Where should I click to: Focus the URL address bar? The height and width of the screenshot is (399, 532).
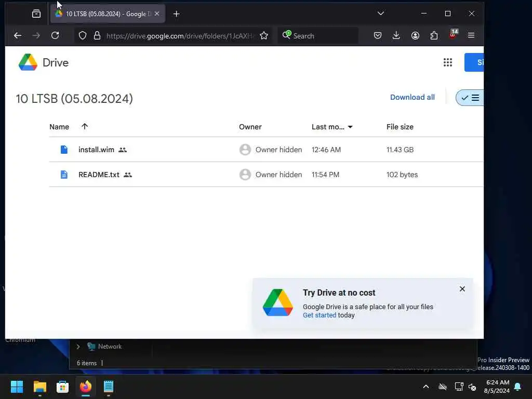pyautogui.click(x=179, y=36)
